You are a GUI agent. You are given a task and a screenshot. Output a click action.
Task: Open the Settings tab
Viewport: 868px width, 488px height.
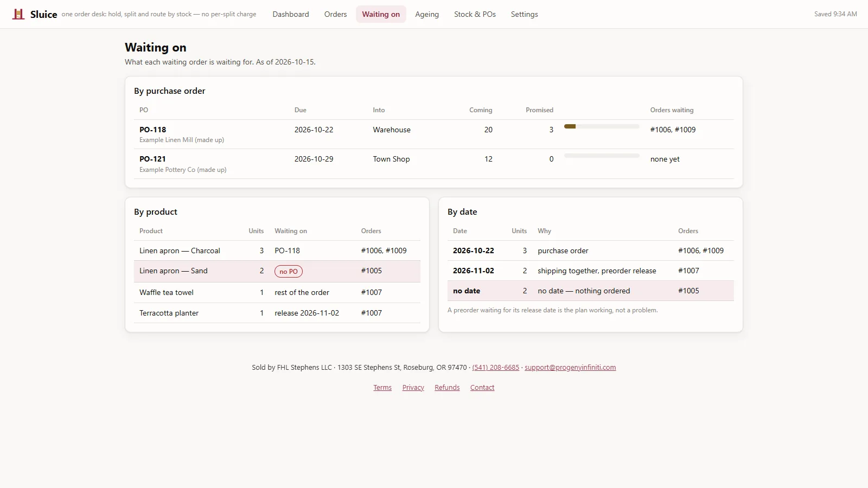524,14
